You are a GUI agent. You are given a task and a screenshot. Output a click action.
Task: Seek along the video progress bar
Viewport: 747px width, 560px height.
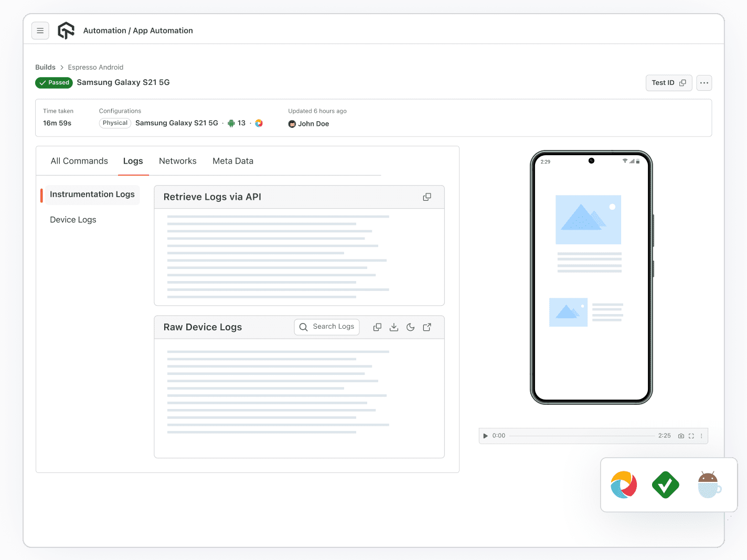(581, 436)
